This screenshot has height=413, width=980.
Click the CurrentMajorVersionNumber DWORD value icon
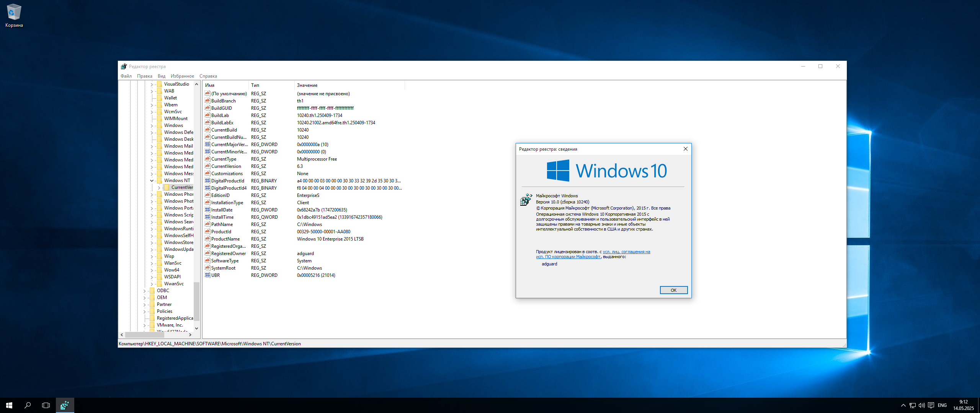click(207, 144)
